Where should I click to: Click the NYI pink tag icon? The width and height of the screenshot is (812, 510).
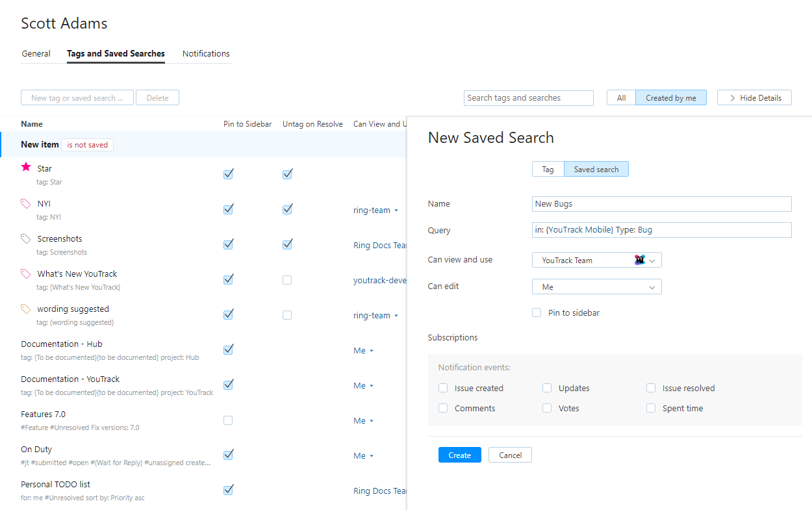pos(26,203)
